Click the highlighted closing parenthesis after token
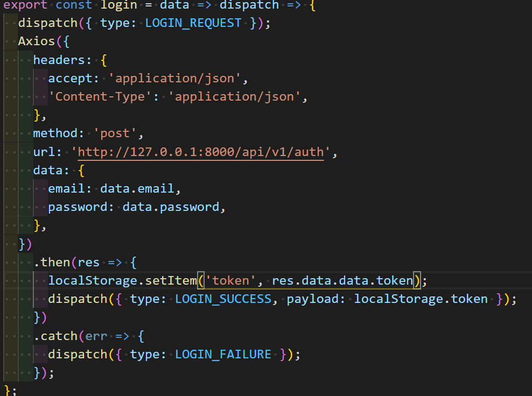The height and width of the screenshot is (396, 532). (417, 281)
